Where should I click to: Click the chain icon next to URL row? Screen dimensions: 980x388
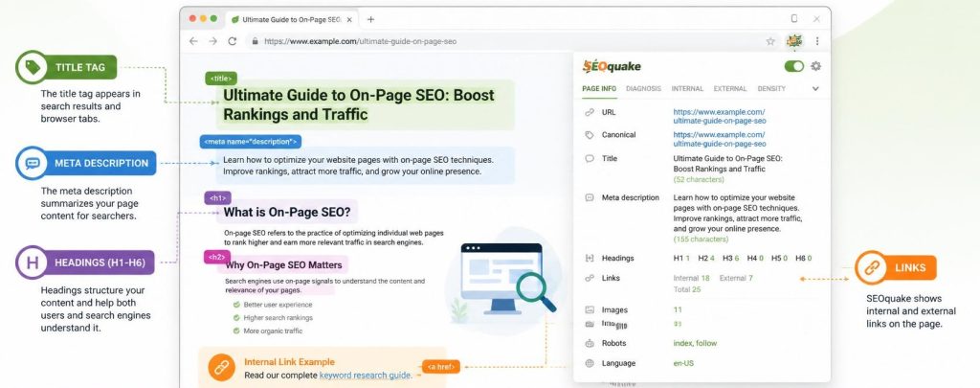(590, 113)
